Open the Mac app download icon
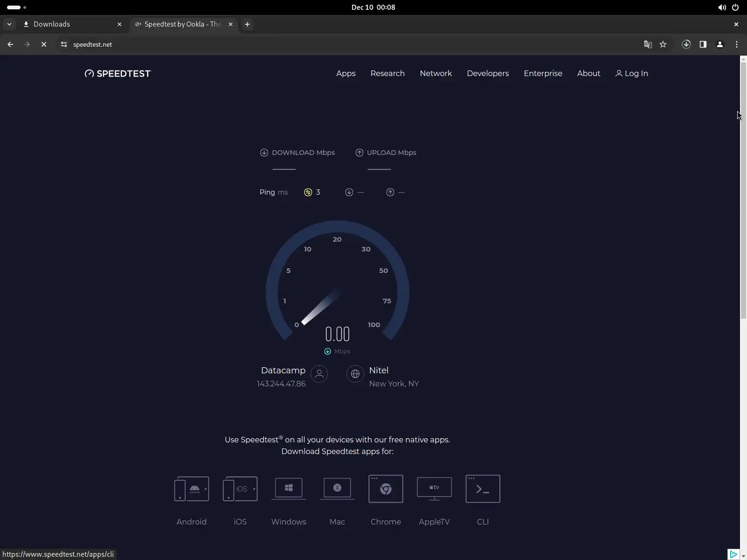 point(337,489)
